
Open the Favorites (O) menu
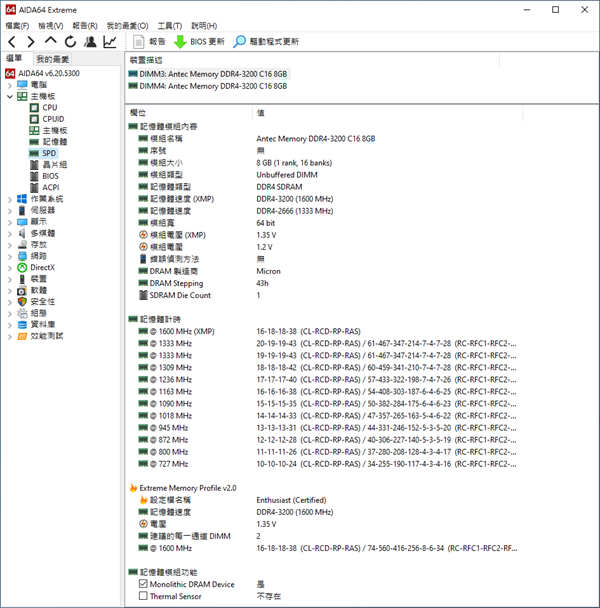click(127, 26)
